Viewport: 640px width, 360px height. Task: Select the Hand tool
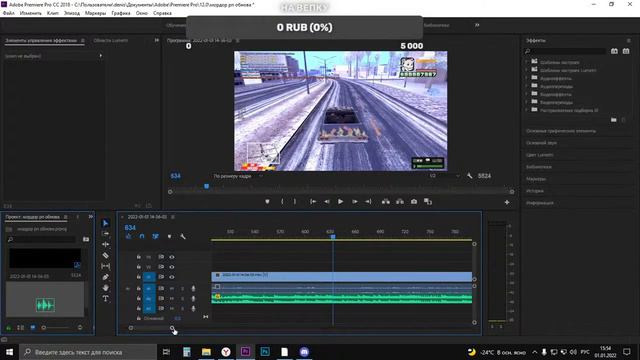105,288
